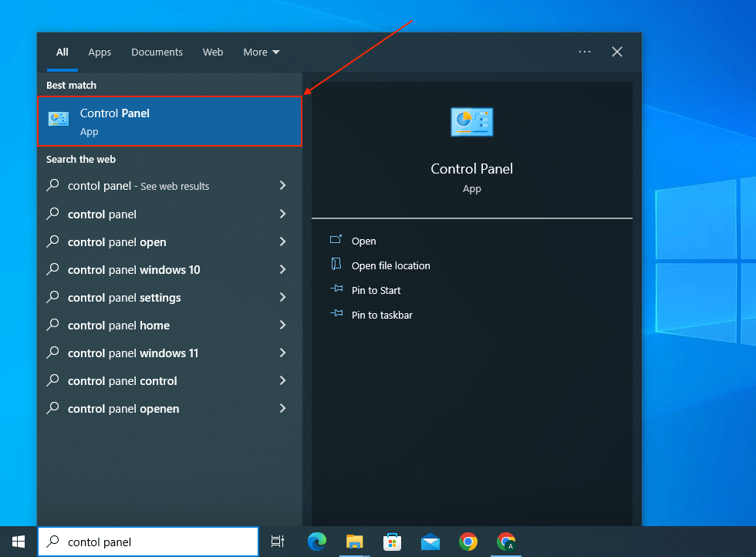Click the Windows Start button

pyautogui.click(x=19, y=542)
